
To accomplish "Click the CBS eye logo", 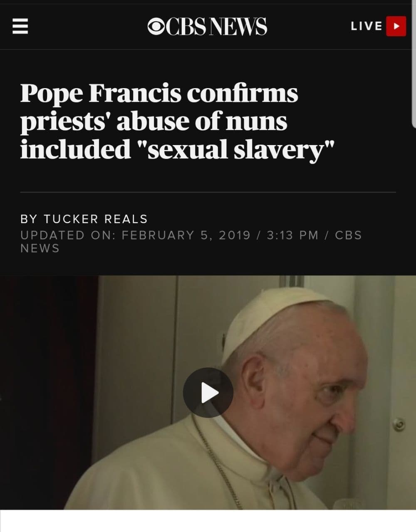I will [x=156, y=26].
